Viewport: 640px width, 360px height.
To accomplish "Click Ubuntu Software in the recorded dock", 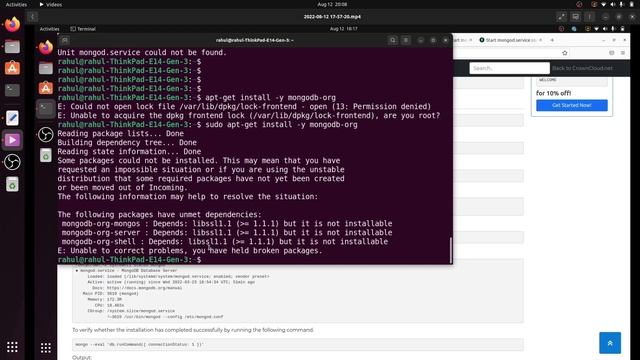I will pos(46,88).
